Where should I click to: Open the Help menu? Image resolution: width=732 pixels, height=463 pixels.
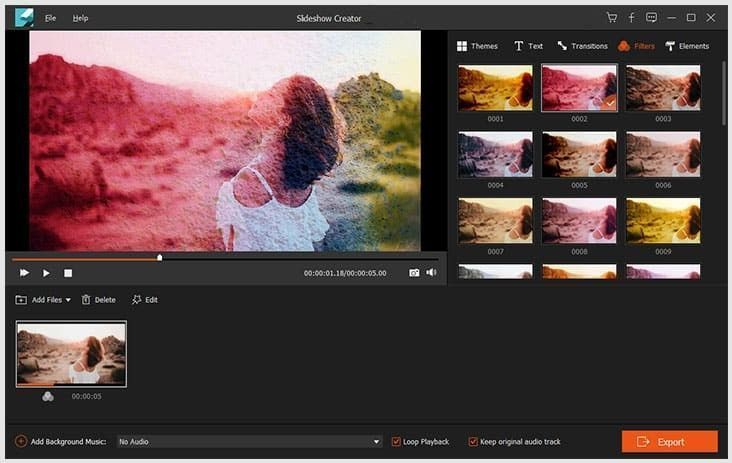[80, 18]
